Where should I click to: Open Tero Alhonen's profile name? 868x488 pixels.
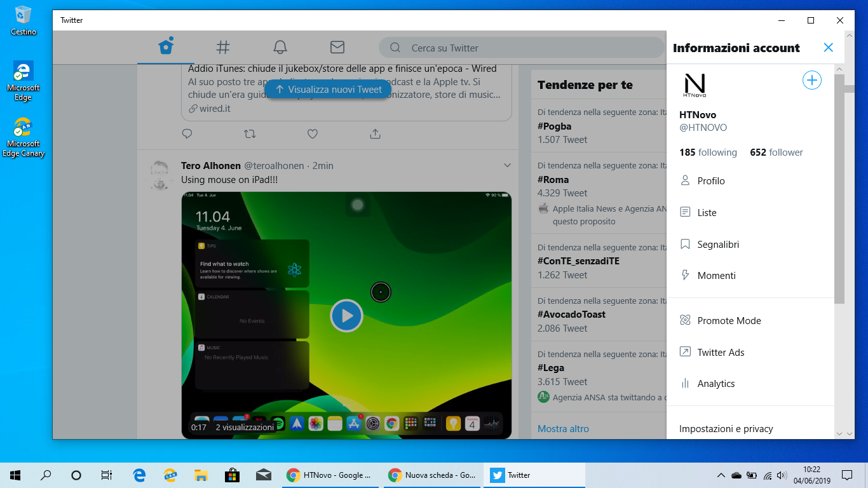(211, 166)
